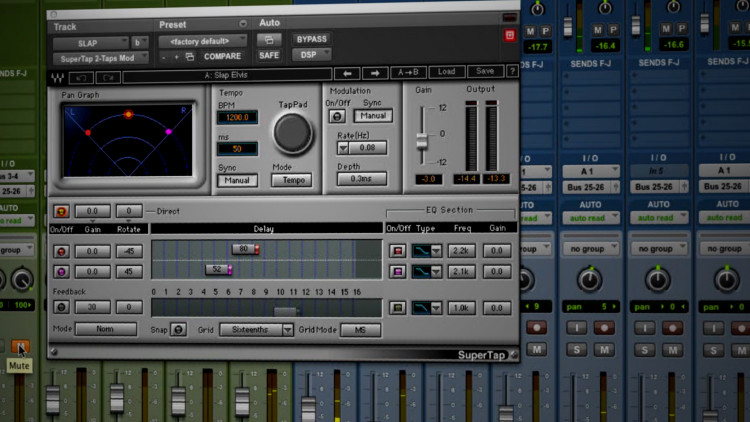750x422 pixels.
Task: Click the preset settings copy icon
Action: coord(190,57)
